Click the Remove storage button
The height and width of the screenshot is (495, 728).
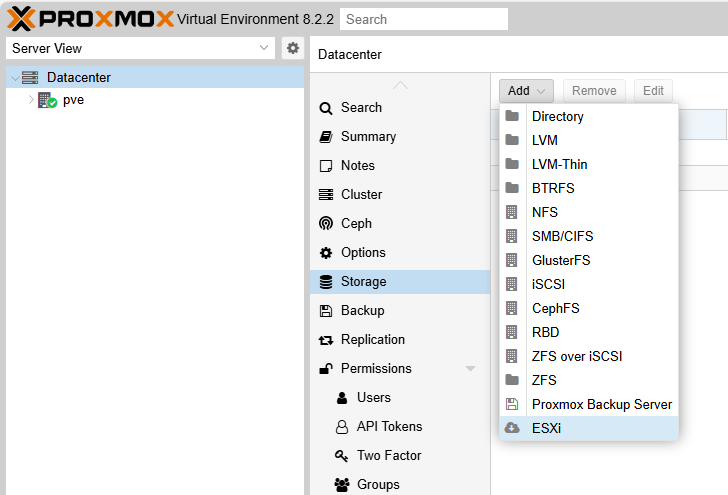(x=594, y=91)
